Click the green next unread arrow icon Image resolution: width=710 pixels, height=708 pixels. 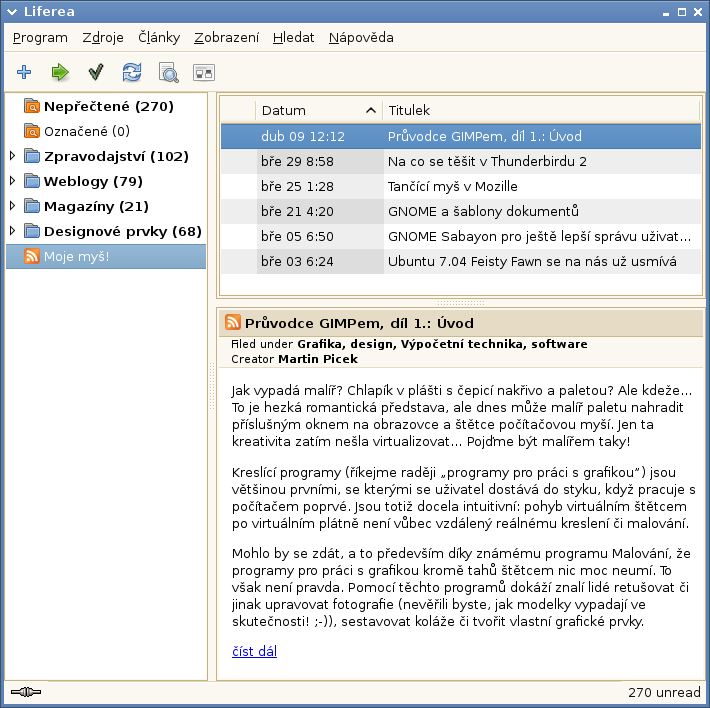point(60,72)
